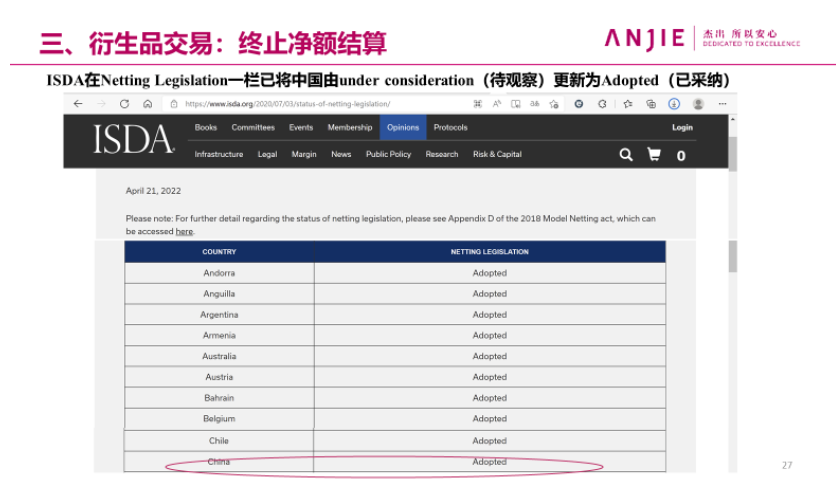Click the browser back arrow

point(79,104)
